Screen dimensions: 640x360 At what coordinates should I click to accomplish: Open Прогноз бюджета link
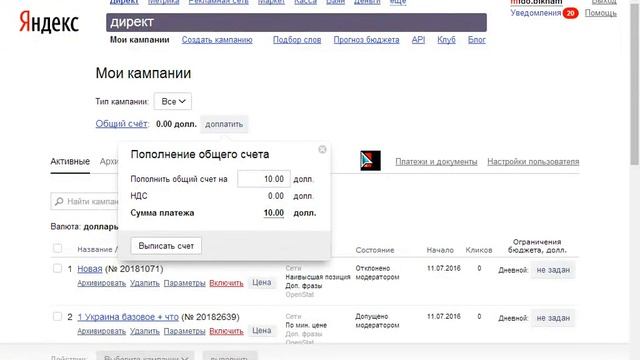point(366,40)
